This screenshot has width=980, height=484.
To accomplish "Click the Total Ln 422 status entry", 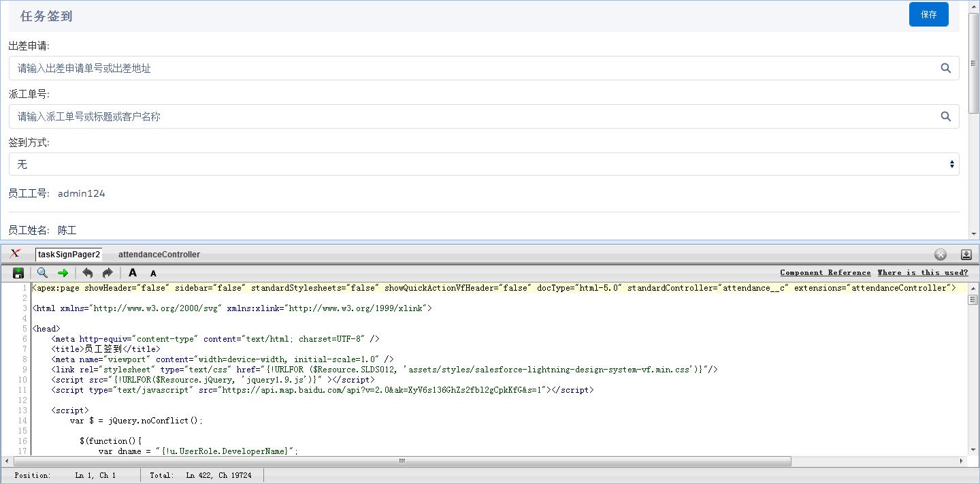I will pyautogui.click(x=201, y=475).
